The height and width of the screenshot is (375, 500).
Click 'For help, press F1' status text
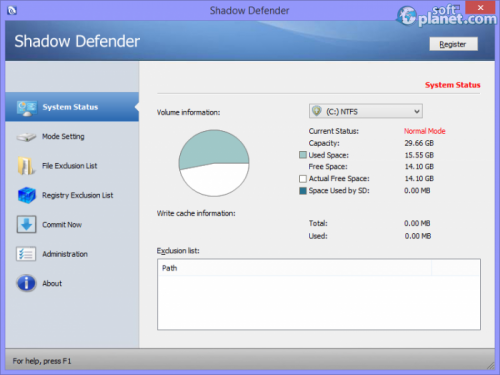coord(42,361)
